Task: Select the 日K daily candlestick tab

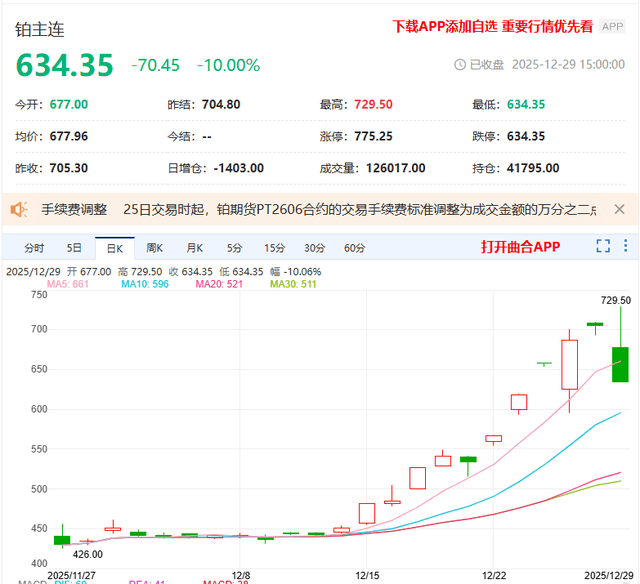Action: point(113,248)
